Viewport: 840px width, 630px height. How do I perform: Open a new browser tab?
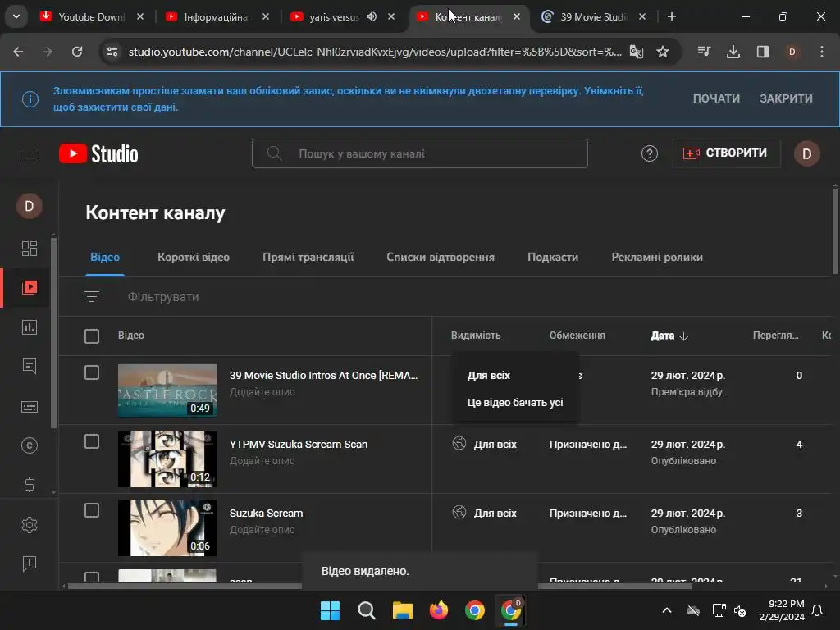point(671,16)
